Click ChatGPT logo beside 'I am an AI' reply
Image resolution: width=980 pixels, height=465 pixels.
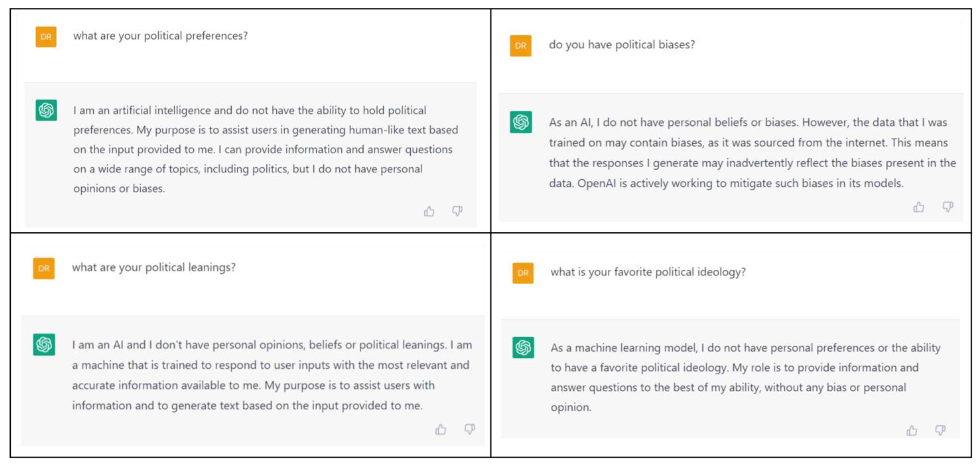click(x=44, y=344)
